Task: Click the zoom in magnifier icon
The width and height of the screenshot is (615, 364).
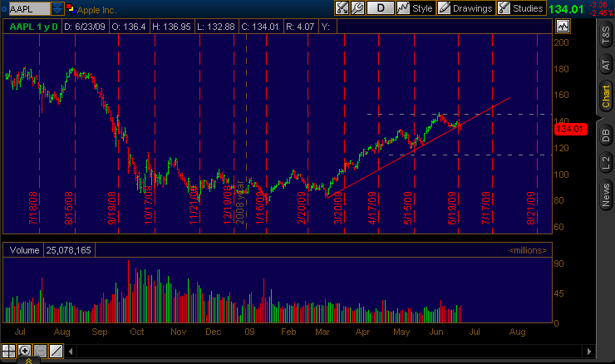Action: click(24, 351)
